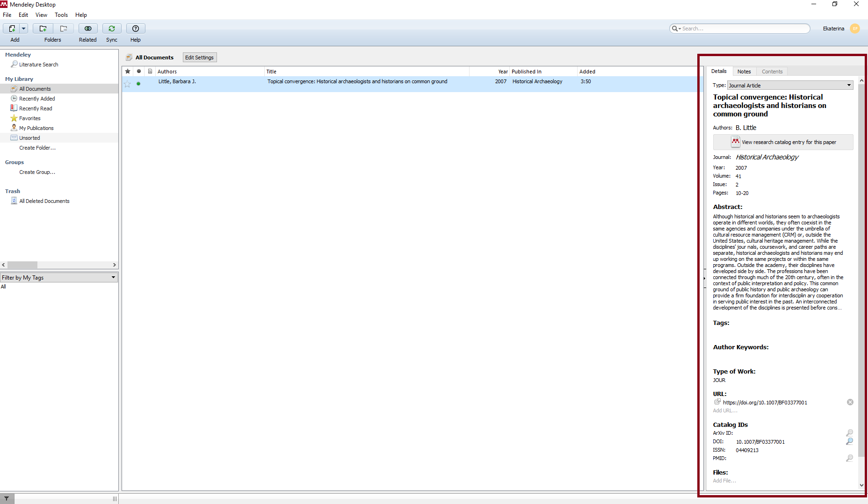Click the Add document toolbar icon
The width and height of the screenshot is (868, 504).
click(12, 29)
